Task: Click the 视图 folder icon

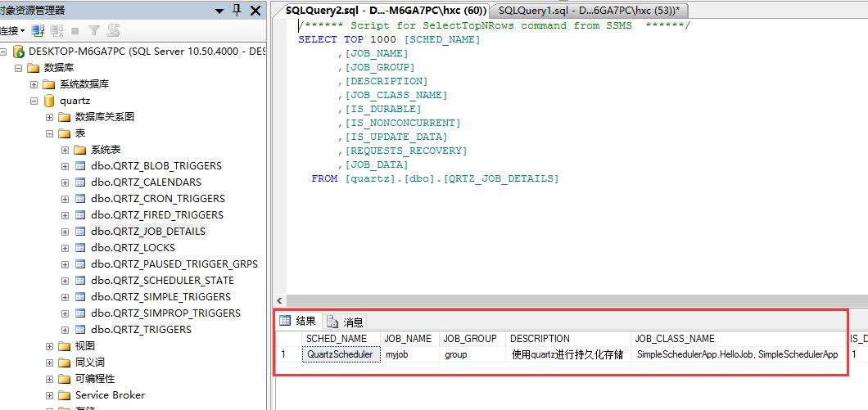Action: (x=65, y=346)
